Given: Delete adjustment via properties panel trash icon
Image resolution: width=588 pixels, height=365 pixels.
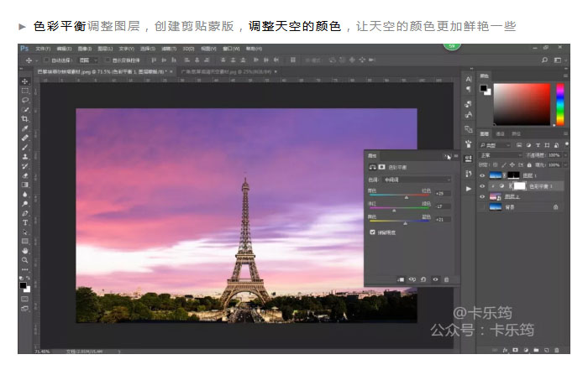Looking at the screenshot, I should click(446, 279).
